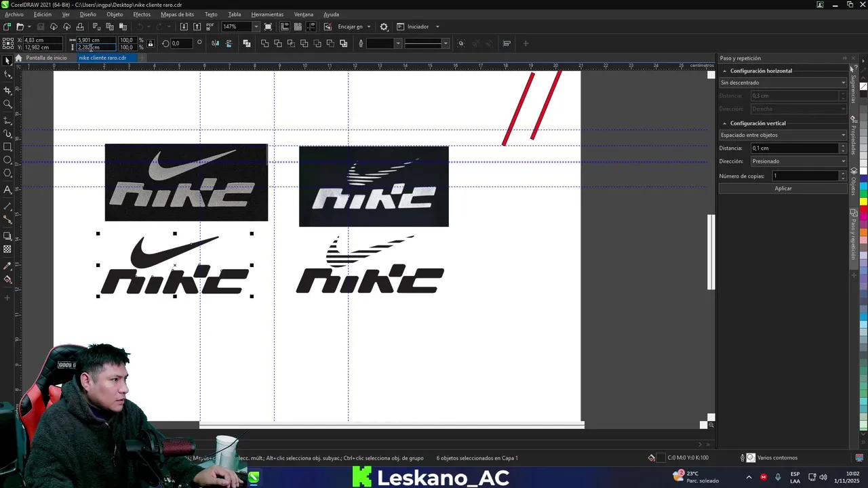Collapse the Configuración vertical section
This screenshot has height=488, width=868.
tap(724, 123)
